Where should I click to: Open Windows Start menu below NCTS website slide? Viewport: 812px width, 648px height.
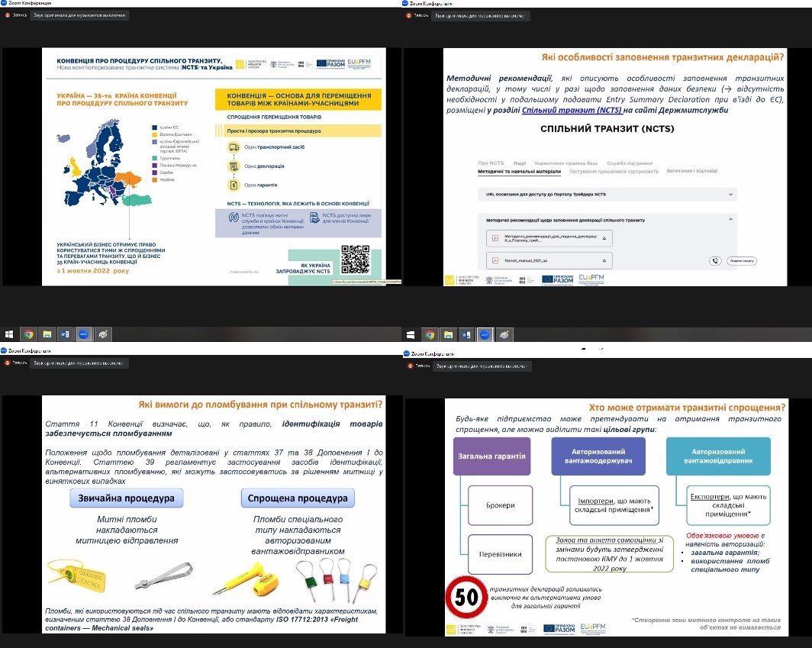pos(411,335)
